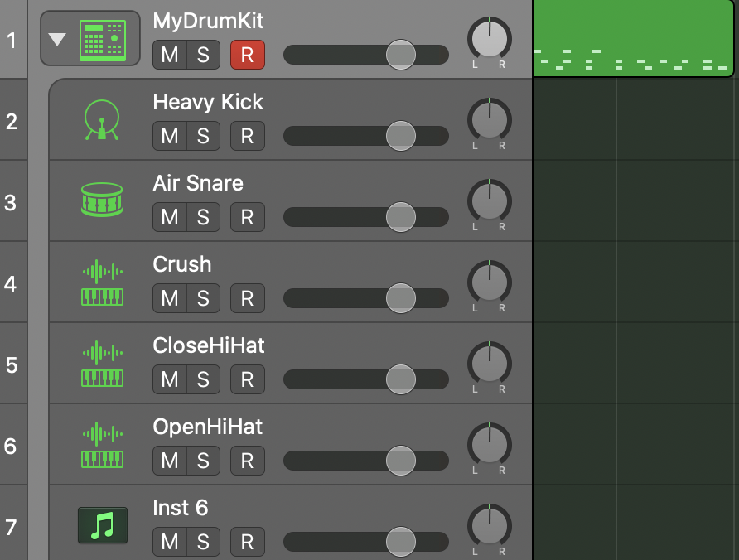Click the Air Snare drum icon

click(x=102, y=200)
